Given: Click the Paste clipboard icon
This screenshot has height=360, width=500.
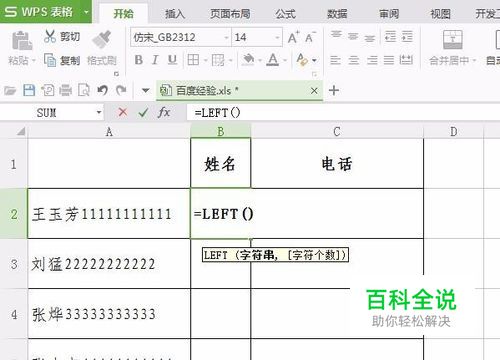Looking at the screenshot, I should [22, 41].
